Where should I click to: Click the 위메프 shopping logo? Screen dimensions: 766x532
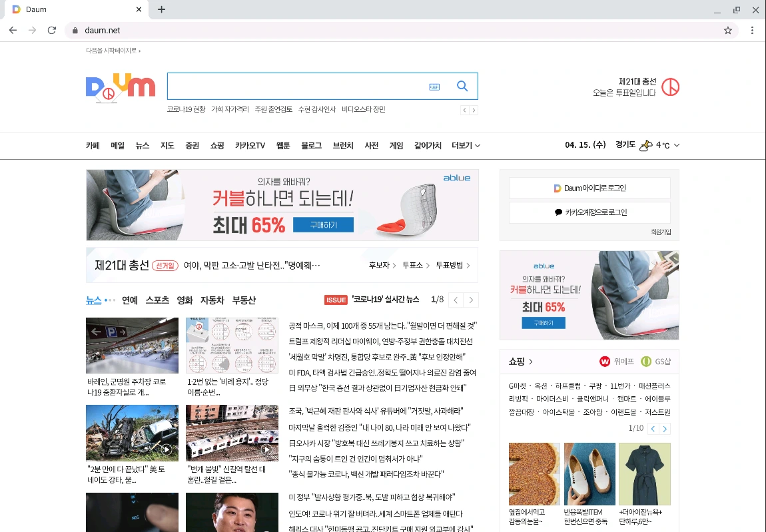point(617,362)
